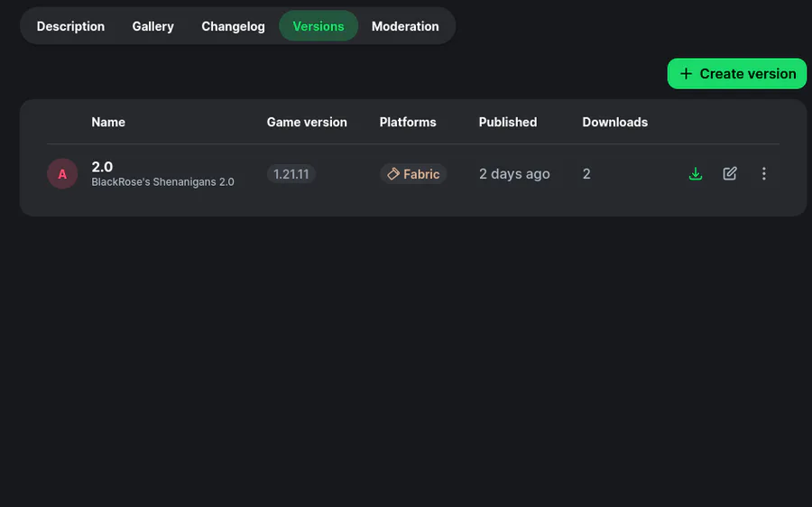812x507 pixels.
Task: Click the plus icon on Create version
Action: (x=687, y=74)
